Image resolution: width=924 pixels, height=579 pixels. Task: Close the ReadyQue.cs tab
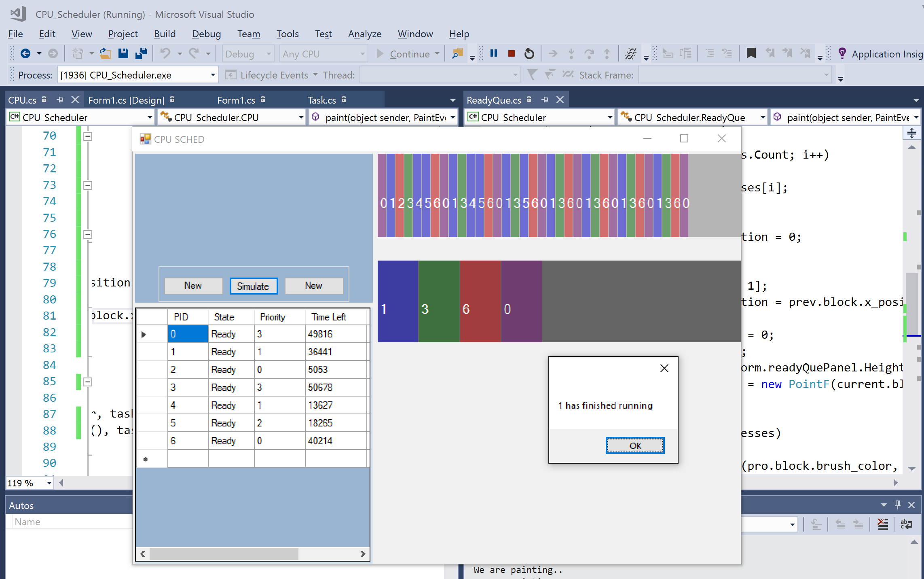(560, 100)
